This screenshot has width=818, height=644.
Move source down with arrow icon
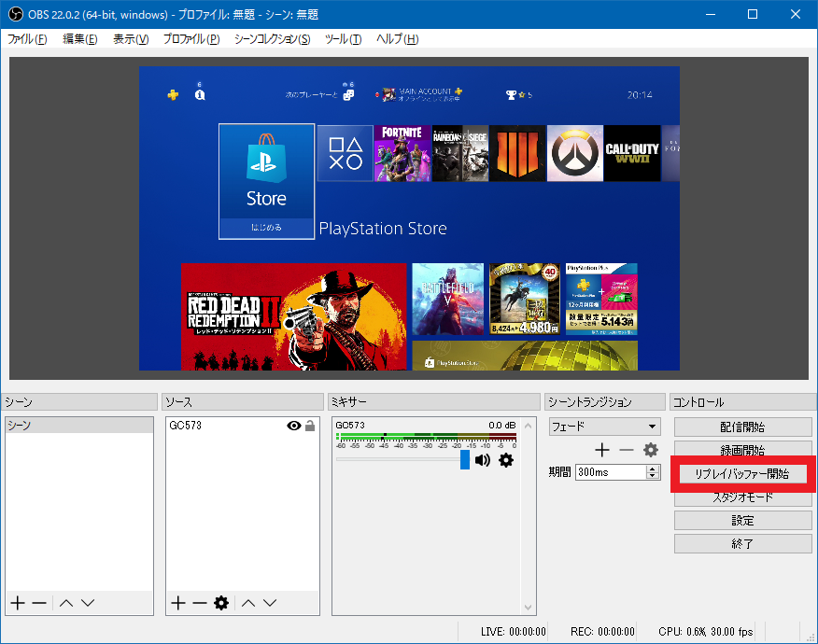coord(270,603)
